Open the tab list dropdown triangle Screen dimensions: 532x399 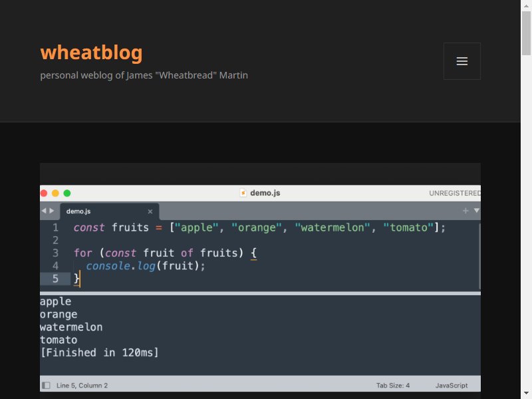click(476, 211)
